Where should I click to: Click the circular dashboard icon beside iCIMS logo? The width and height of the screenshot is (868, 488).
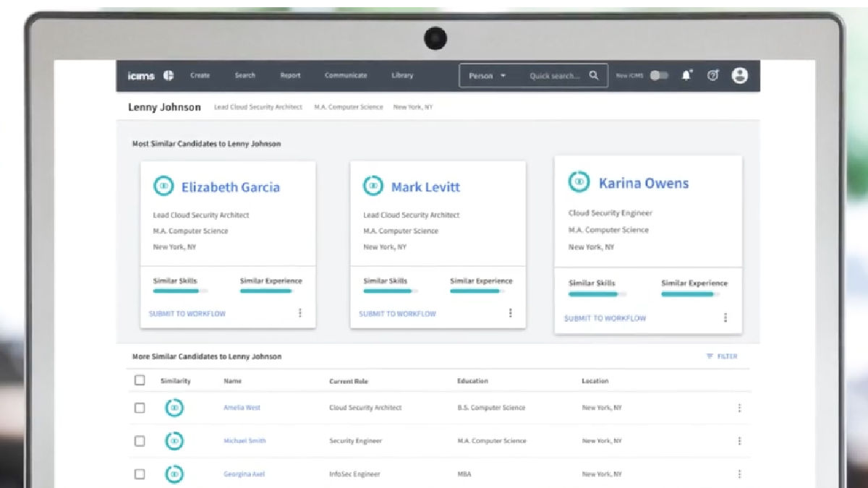(169, 75)
